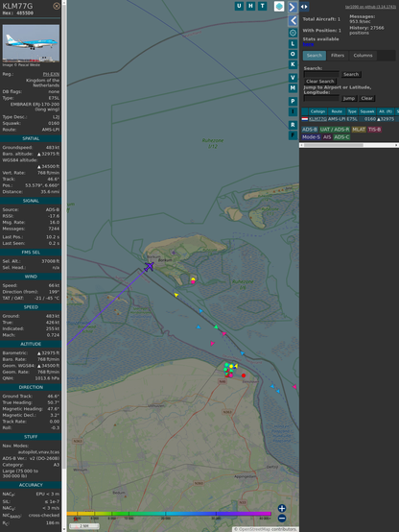This screenshot has width=399, height=532.
Task: Sort table by Callsign column
Action: pos(317,111)
